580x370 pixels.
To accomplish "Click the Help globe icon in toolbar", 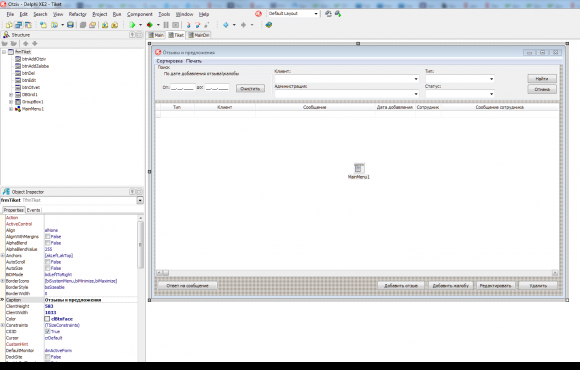I will click(269, 25).
